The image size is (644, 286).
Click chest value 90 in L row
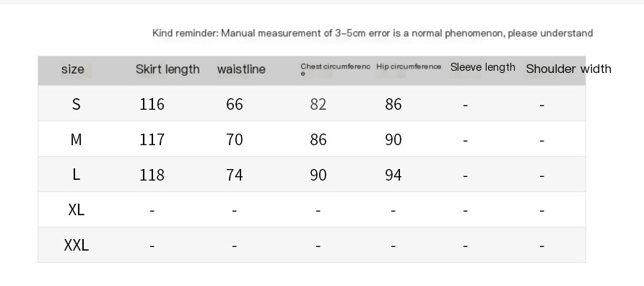(x=318, y=175)
